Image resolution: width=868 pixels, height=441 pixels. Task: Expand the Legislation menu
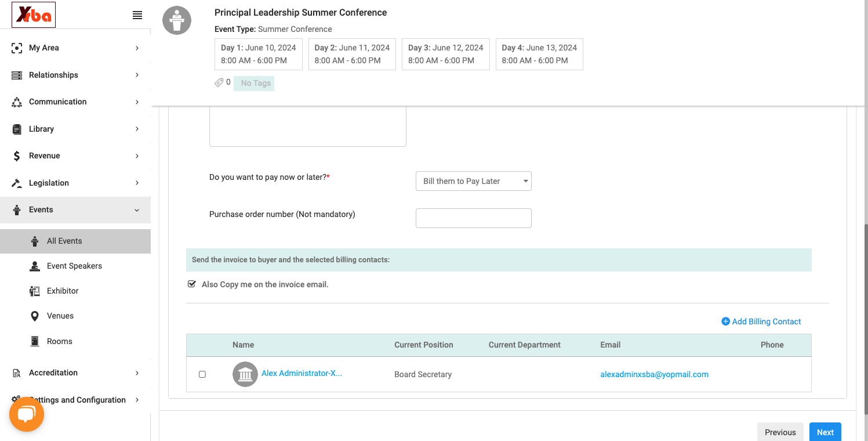(x=75, y=183)
